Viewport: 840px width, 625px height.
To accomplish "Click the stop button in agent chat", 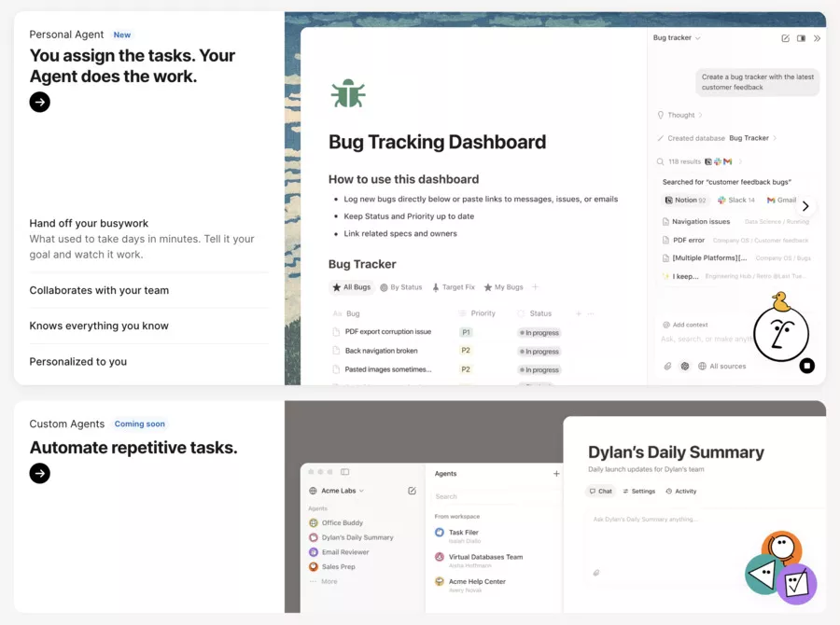I will 806,366.
